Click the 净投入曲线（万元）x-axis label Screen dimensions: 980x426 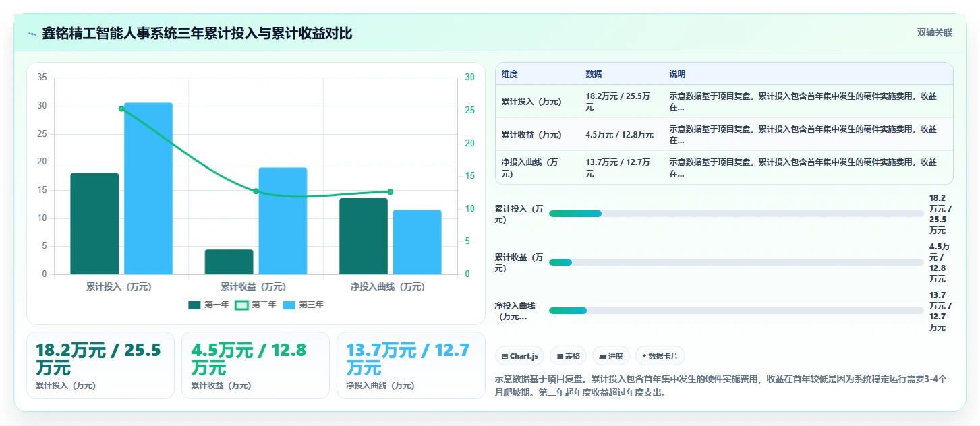pyautogui.click(x=388, y=286)
